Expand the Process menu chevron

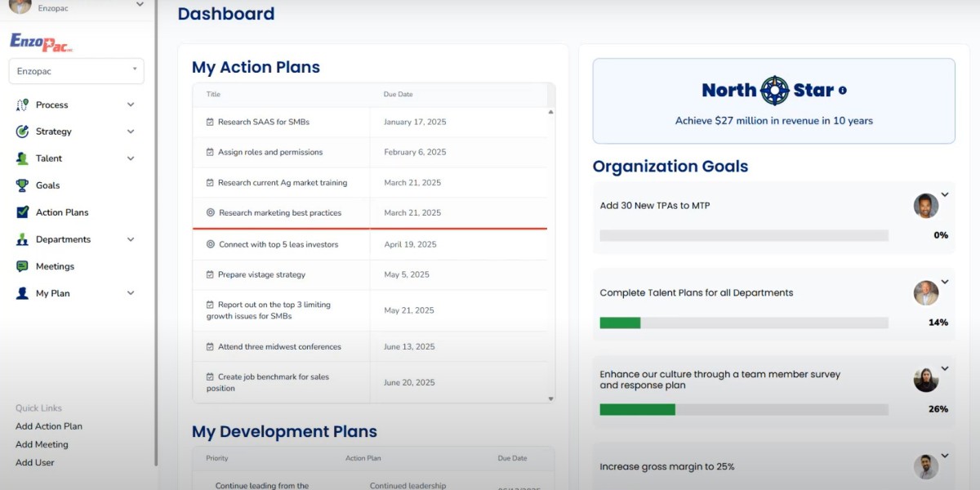pos(131,105)
